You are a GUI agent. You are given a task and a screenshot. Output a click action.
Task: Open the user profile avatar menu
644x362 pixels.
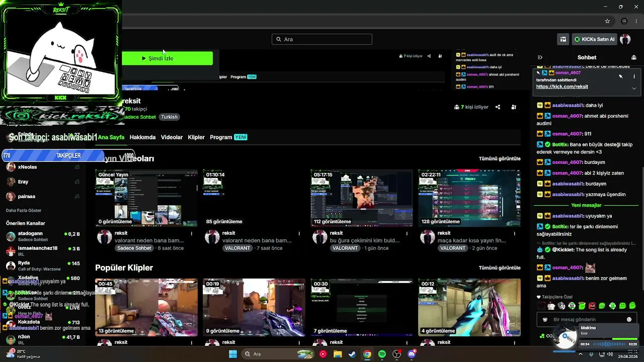click(625, 39)
